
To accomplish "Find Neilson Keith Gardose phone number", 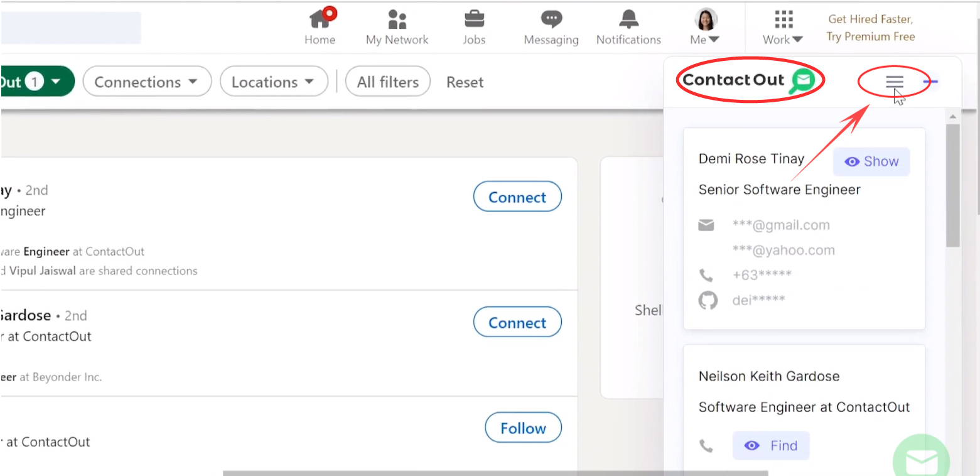I will 771,446.
